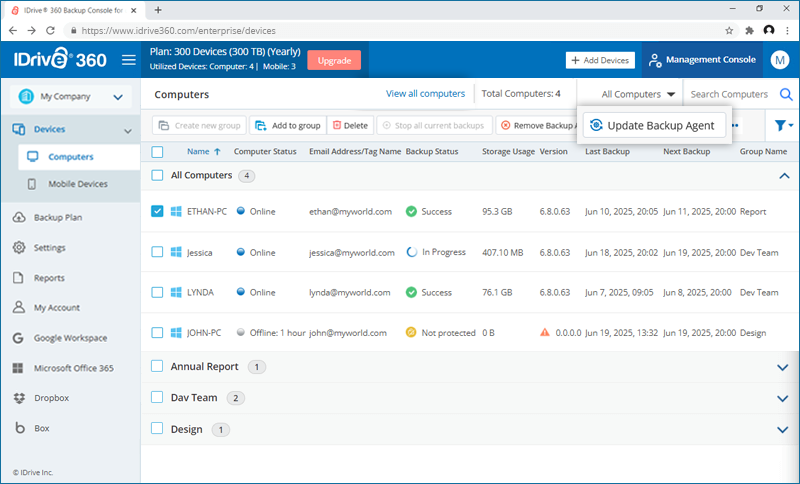Image resolution: width=800 pixels, height=484 pixels.
Task: Open Google Workspace from the sidebar
Action: [70, 338]
